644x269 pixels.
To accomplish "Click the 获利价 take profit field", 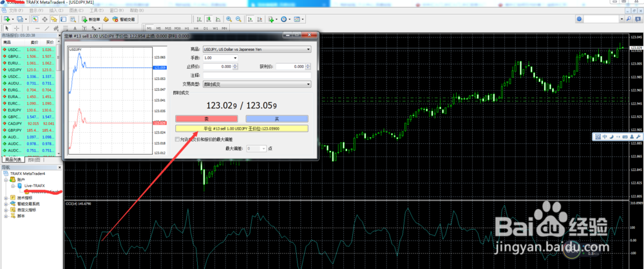I will tap(291, 66).
